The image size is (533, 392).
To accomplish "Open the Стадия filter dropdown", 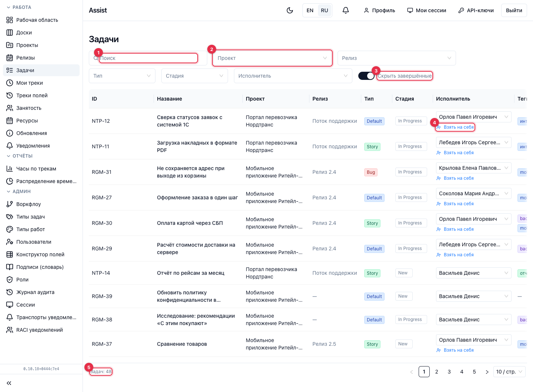I will [x=195, y=76].
